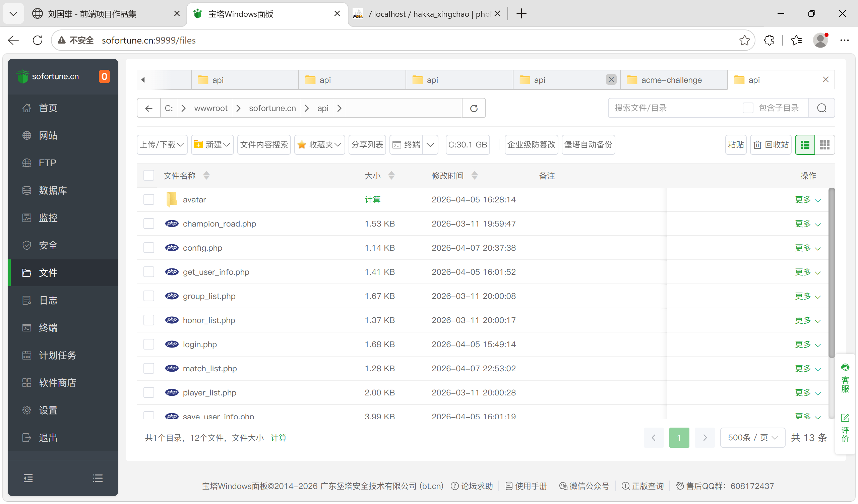The image size is (858, 504).
Task: Expand terminal dropdown arrow beside 终端
Action: click(x=430, y=145)
